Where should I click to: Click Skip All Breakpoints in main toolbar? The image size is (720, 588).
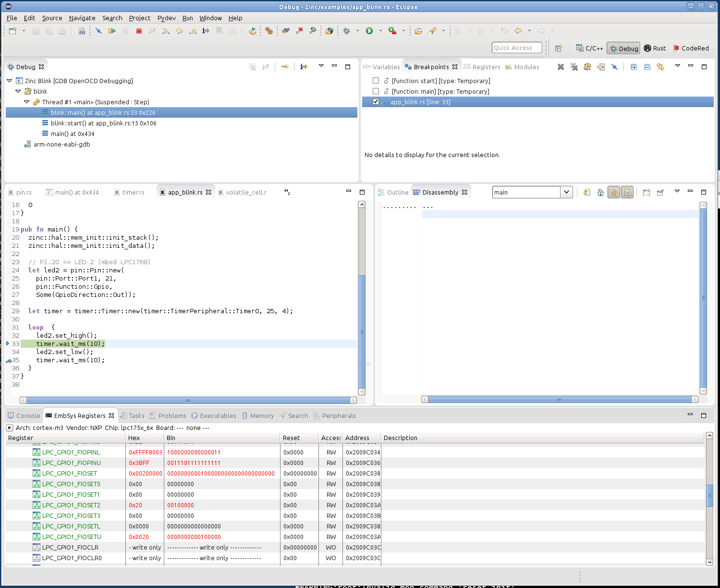click(x=98, y=31)
